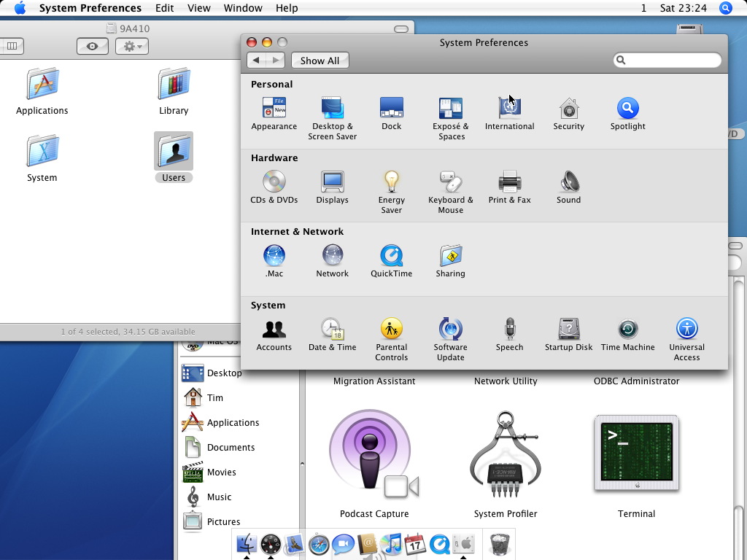Viewport: 747px width, 560px height.
Task: Switch Finder to column view
Action: click(12, 46)
